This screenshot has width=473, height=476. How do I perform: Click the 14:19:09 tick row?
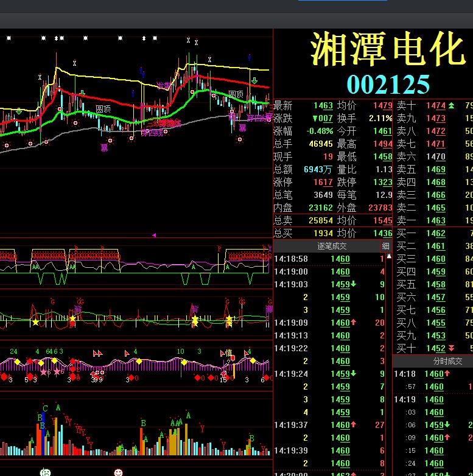tap(329, 323)
